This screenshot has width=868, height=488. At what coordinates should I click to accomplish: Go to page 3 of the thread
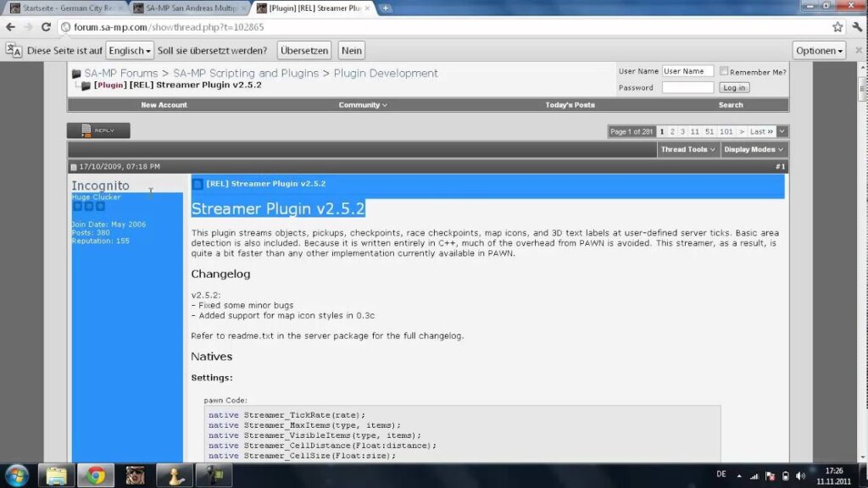(682, 131)
